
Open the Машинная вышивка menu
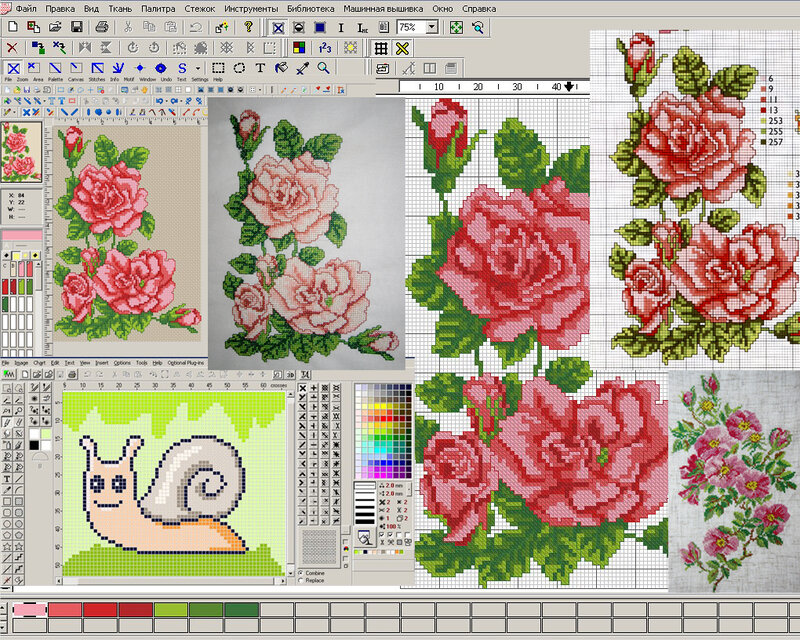[x=385, y=8]
